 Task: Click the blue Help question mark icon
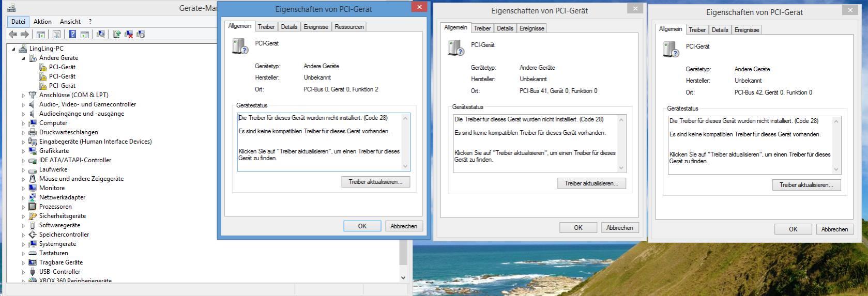click(72, 35)
